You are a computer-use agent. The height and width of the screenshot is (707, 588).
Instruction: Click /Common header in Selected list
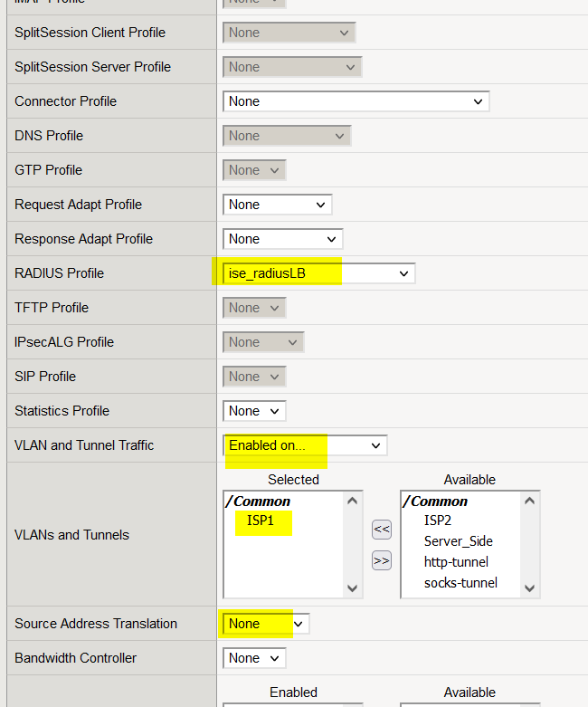point(258,502)
